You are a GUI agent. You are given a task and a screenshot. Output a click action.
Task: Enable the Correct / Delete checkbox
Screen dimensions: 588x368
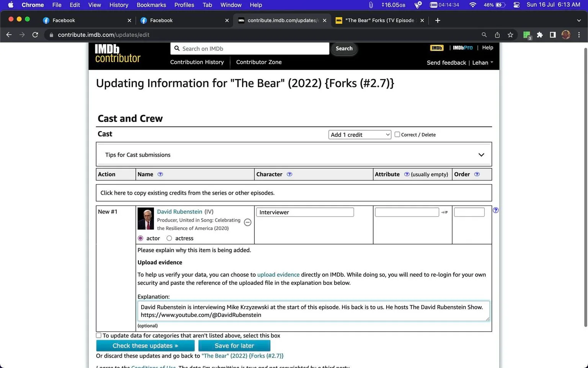pos(397,134)
